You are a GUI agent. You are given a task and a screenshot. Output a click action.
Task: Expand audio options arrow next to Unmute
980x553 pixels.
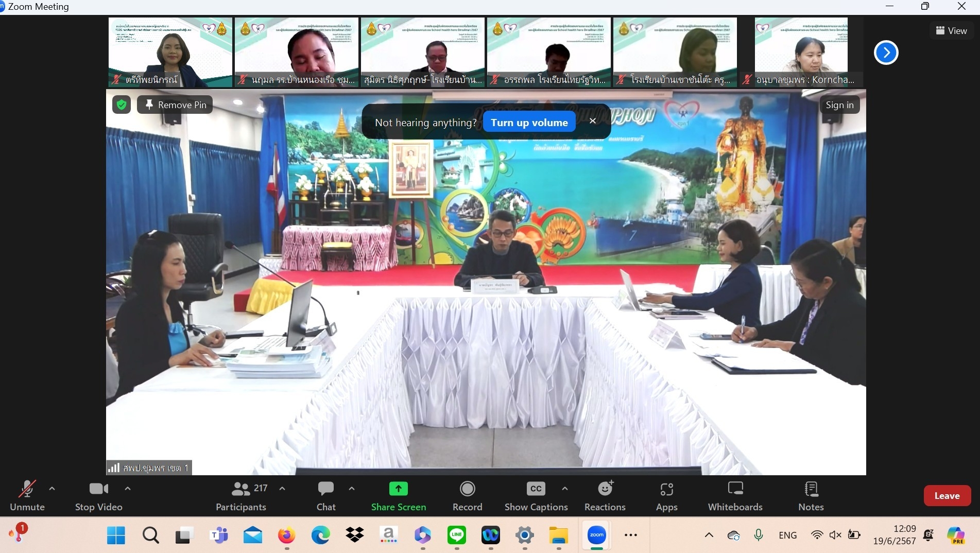click(52, 488)
